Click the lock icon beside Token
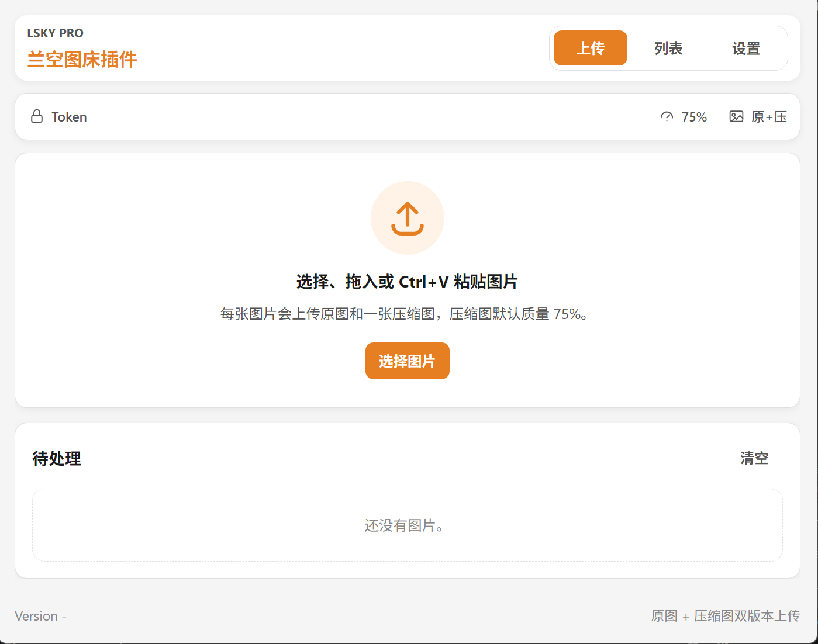This screenshot has height=644, width=818. 37,116
